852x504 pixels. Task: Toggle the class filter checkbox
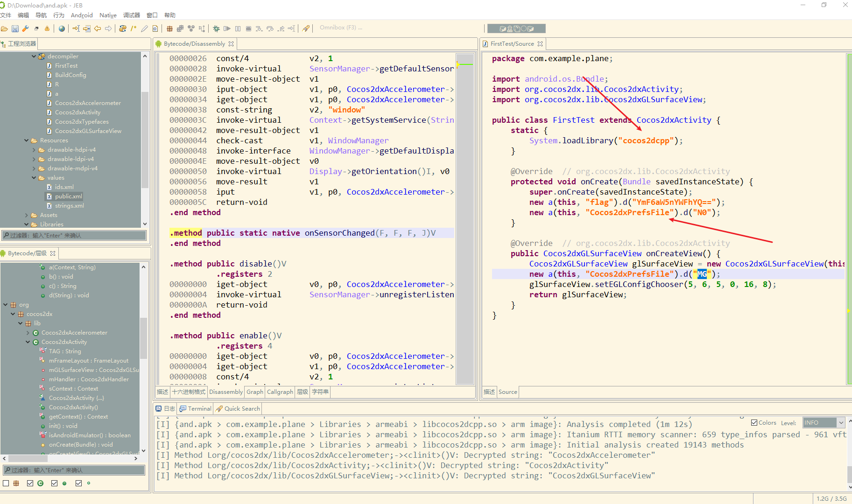[30, 483]
